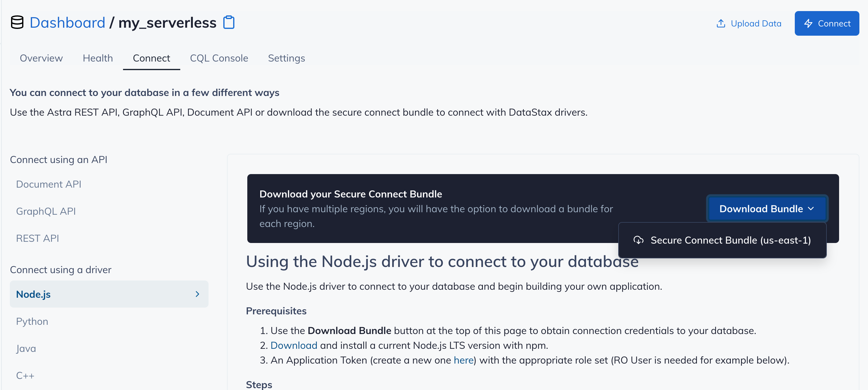Follow the 'here' token creation link
The height and width of the screenshot is (390, 868).
point(464,360)
